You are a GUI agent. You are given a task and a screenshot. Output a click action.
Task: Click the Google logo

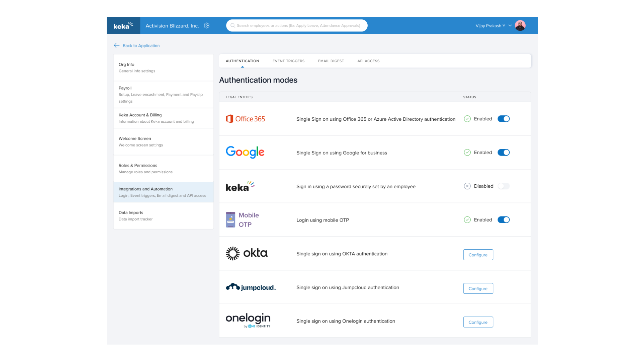[x=245, y=152]
